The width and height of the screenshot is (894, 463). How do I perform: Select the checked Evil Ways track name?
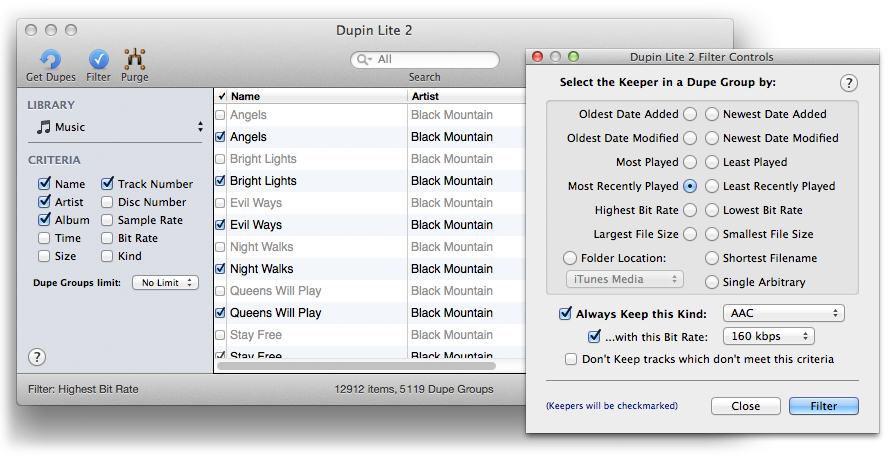(x=255, y=225)
